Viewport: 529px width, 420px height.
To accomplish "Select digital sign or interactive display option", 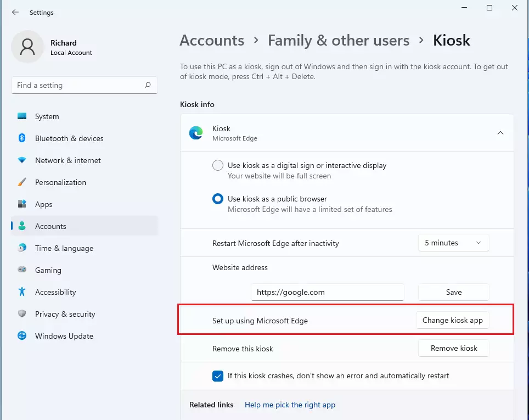I will pos(218,165).
